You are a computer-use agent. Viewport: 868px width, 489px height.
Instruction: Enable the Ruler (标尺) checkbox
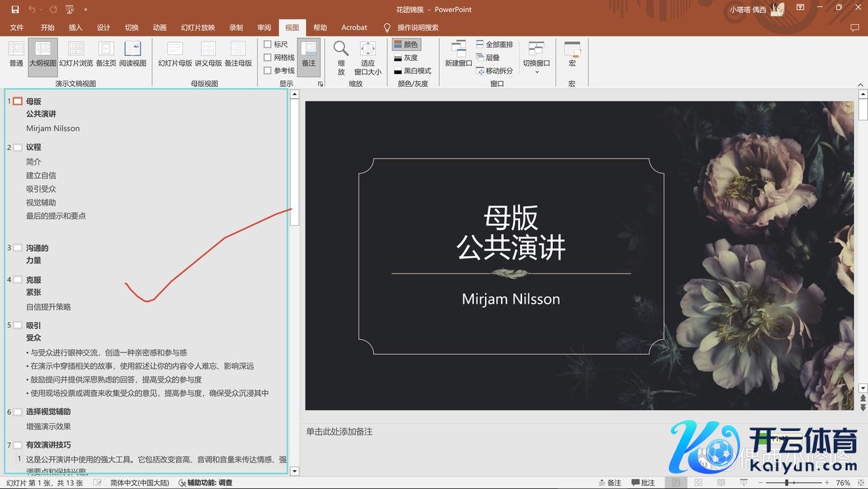[268, 45]
